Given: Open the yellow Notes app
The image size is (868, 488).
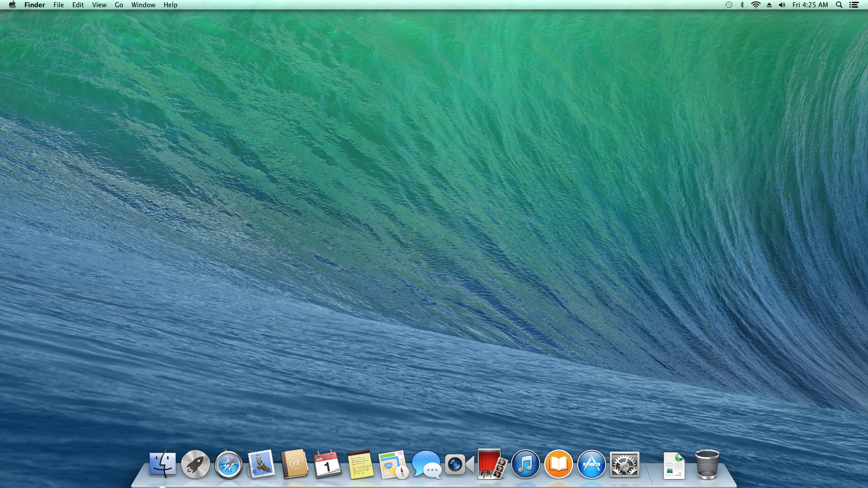Looking at the screenshot, I should (x=361, y=465).
